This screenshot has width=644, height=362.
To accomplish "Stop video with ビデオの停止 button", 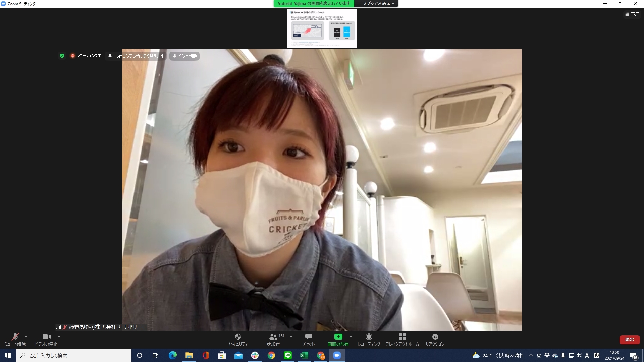I will coord(46,339).
